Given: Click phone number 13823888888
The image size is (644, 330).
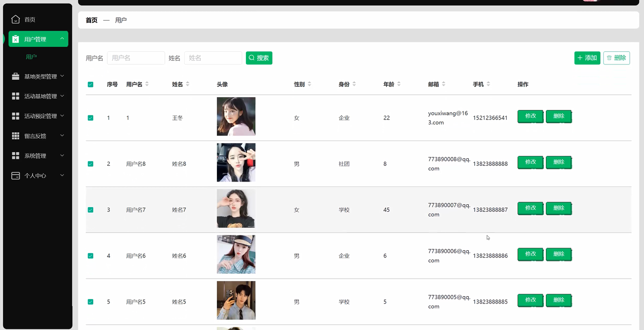Looking at the screenshot, I should tap(490, 164).
